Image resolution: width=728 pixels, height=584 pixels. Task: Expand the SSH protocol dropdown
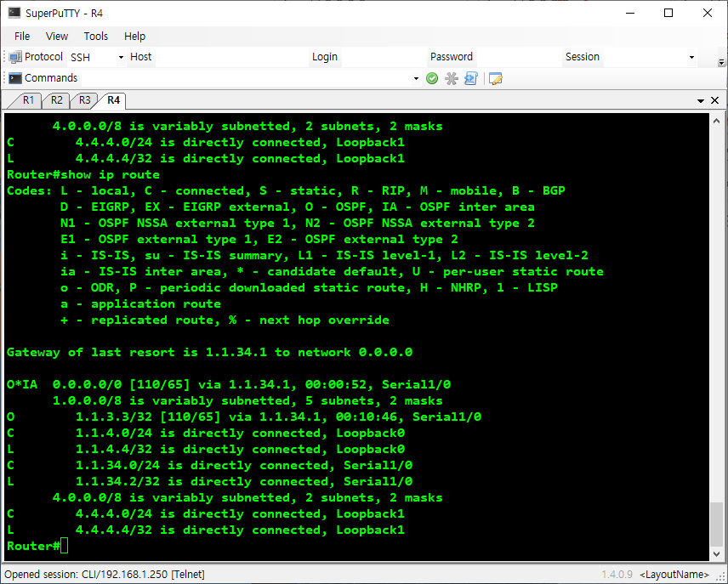coord(121,57)
